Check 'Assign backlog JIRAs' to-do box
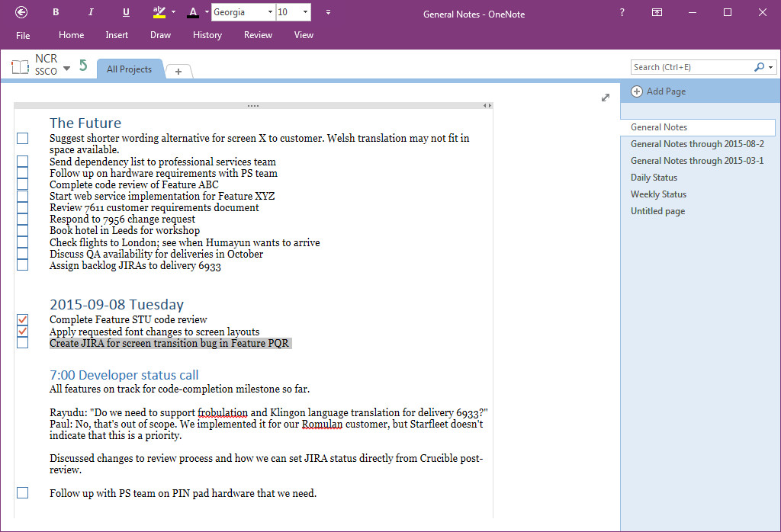The width and height of the screenshot is (781, 532). pos(22,264)
